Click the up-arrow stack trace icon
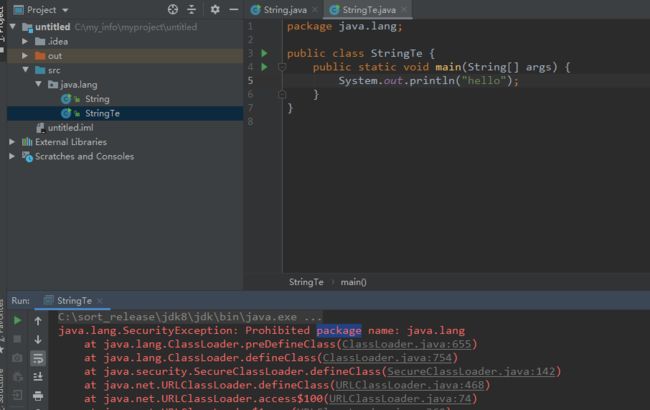Screen dimensions: 650x410 (x=38, y=321)
